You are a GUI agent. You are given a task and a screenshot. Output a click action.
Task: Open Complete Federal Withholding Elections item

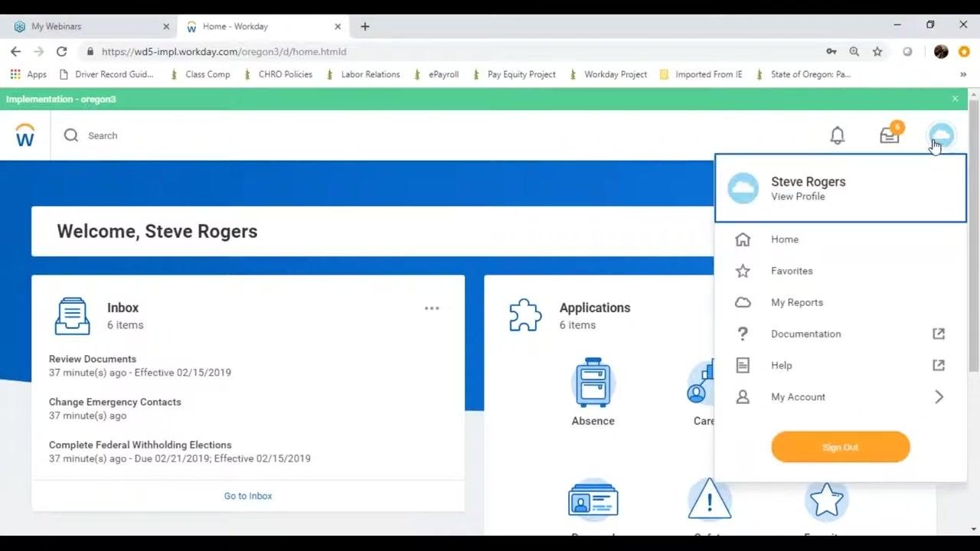[x=140, y=445]
